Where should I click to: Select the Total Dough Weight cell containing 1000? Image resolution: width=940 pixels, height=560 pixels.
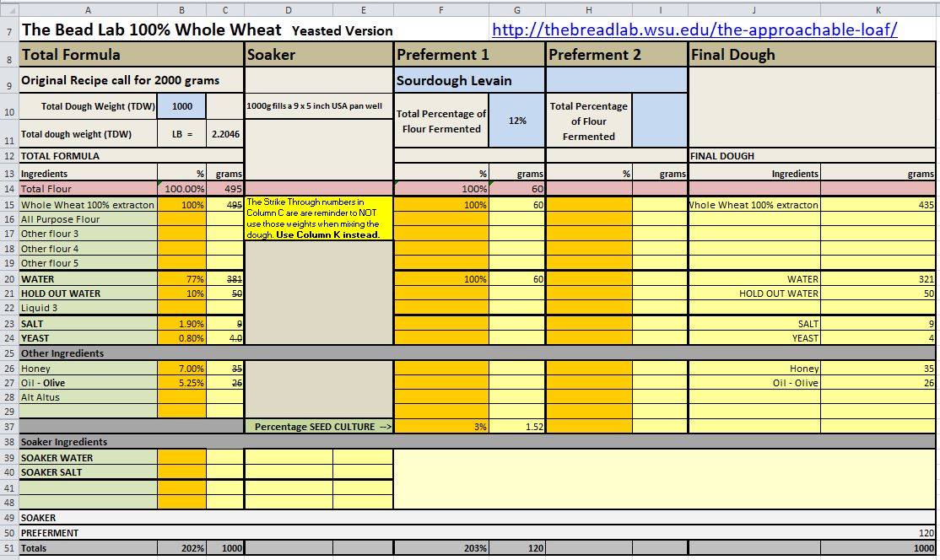181,107
